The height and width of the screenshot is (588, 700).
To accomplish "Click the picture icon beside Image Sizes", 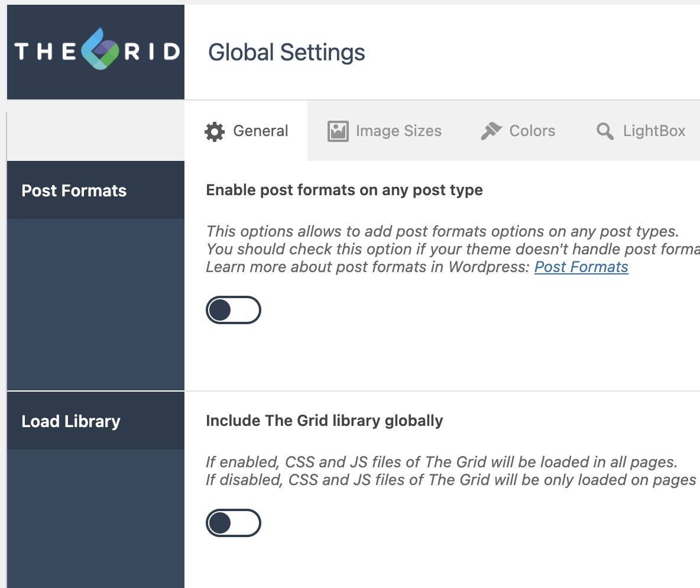I will click(x=338, y=131).
